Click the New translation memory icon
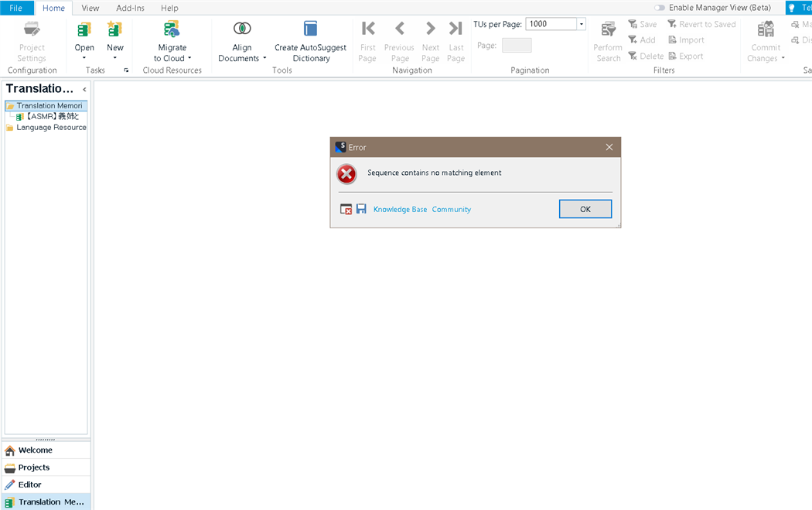Screen dimensions: 812x510 click(114, 30)
